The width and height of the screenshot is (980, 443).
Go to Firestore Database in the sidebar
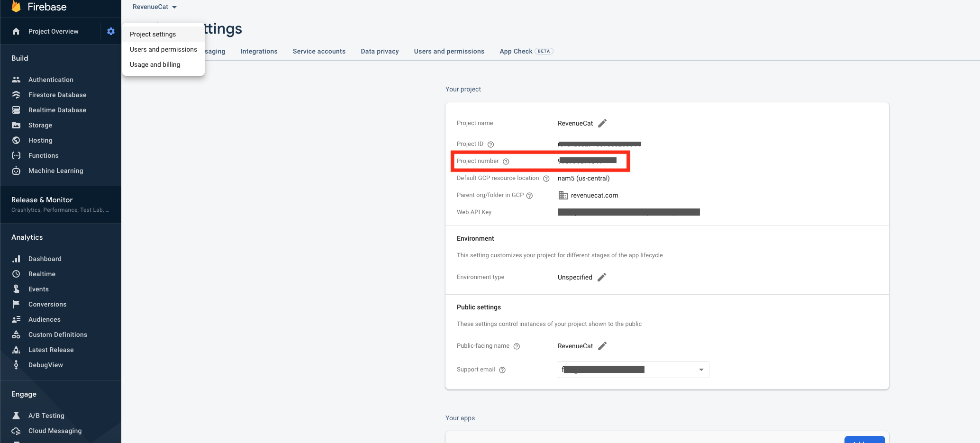pos(57,95)
